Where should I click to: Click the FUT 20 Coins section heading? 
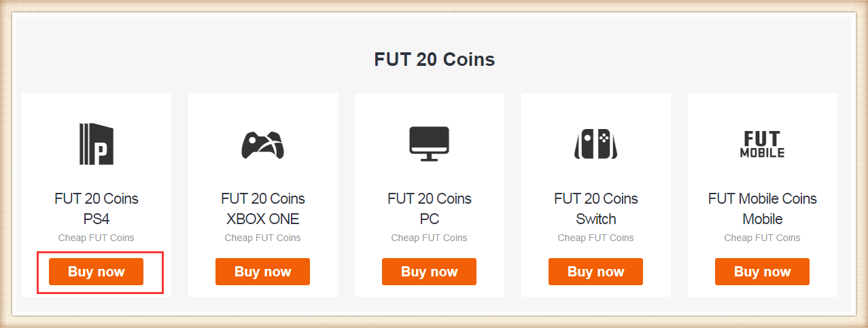(x=434, y=59)
